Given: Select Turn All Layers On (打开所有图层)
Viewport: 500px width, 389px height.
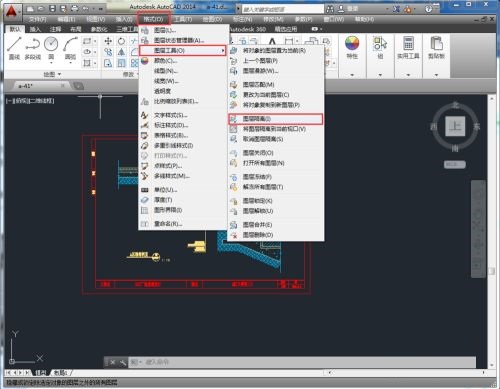Looking at the screenshot, I should [276, 163].
